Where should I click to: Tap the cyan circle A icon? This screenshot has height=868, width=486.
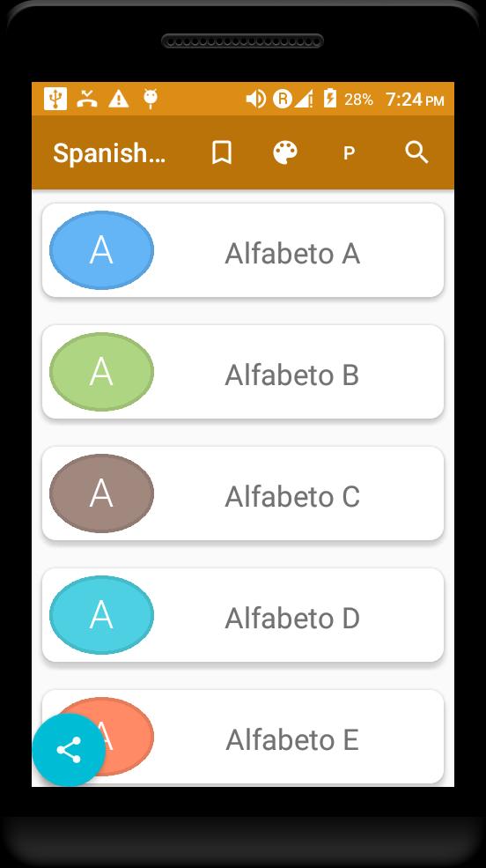tap(102, 614)
